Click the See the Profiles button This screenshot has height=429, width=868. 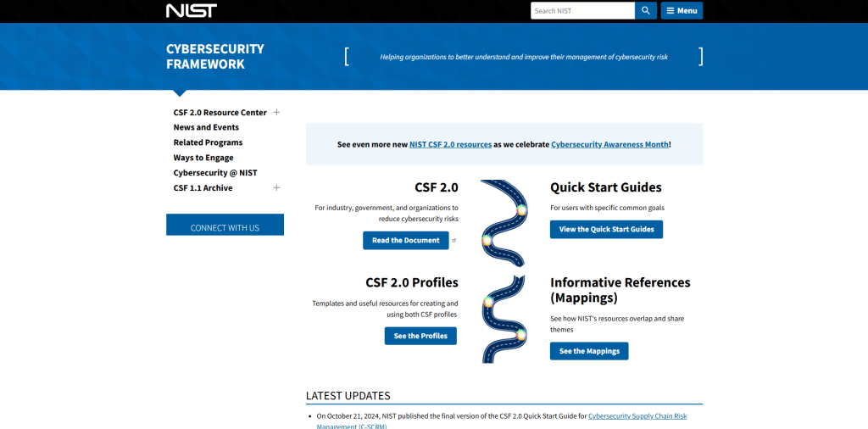[x=420, y=336]
